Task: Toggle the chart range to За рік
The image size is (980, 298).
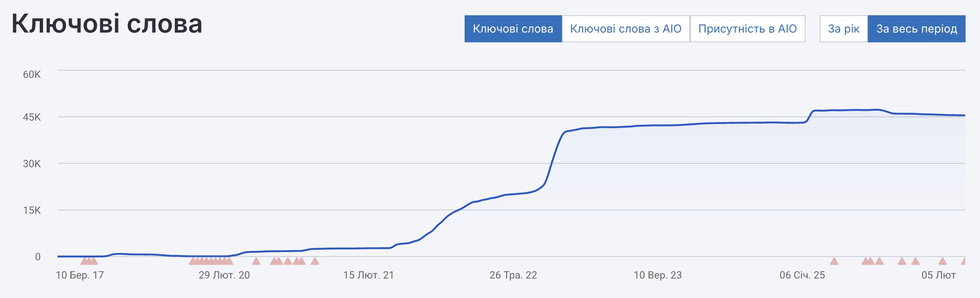Action: click(x=843, y=29)
